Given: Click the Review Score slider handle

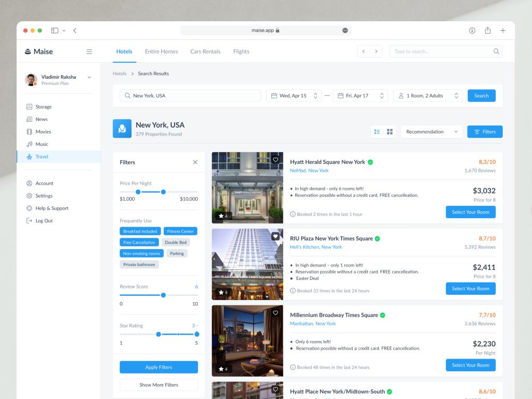Looking at the screenshot, I should click(x=163, y=295).
